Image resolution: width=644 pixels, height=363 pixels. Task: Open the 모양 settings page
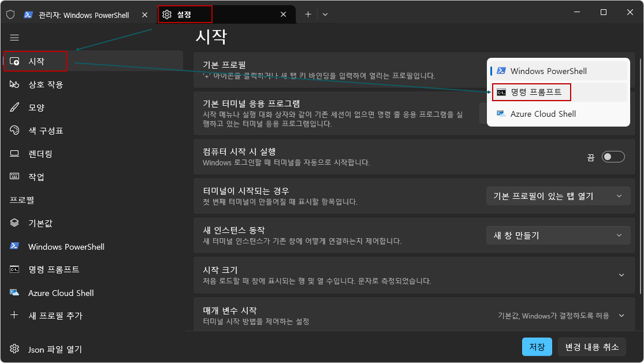coord(93,108)
